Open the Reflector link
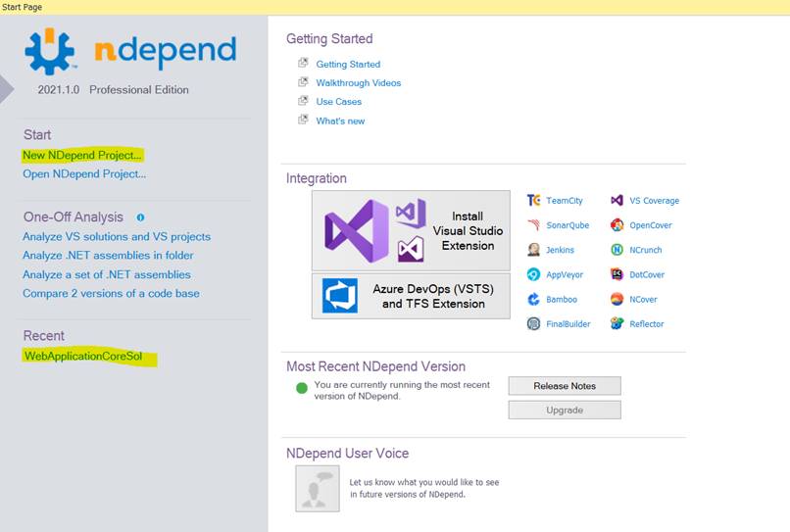This screenshot has width=790, height=532. click(647, 324)
